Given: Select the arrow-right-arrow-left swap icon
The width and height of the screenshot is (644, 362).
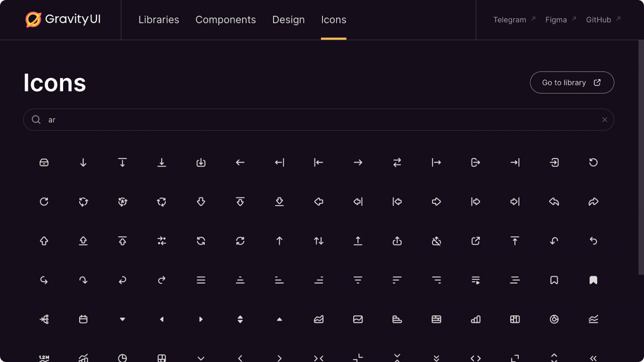Looking at the screenshot, I should click(x=397, y=162).
